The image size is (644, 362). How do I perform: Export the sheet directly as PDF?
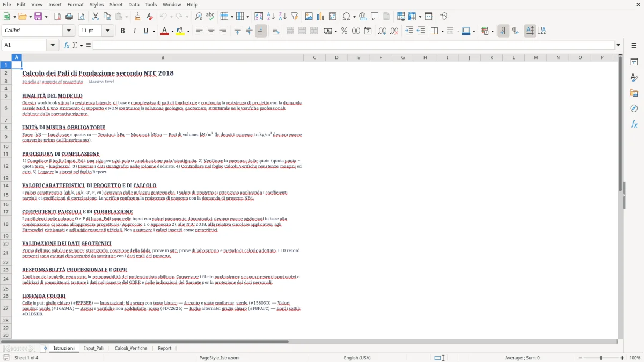(57, 17)
